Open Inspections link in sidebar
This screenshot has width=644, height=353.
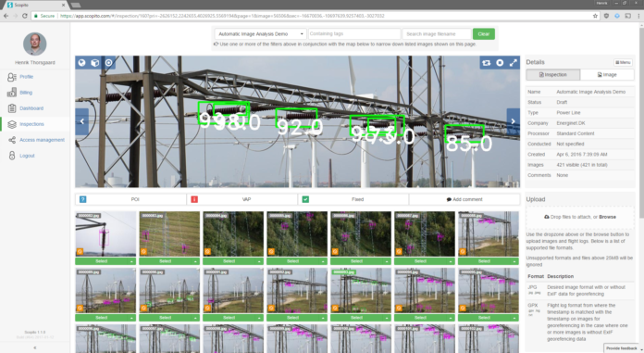point(31,124)
